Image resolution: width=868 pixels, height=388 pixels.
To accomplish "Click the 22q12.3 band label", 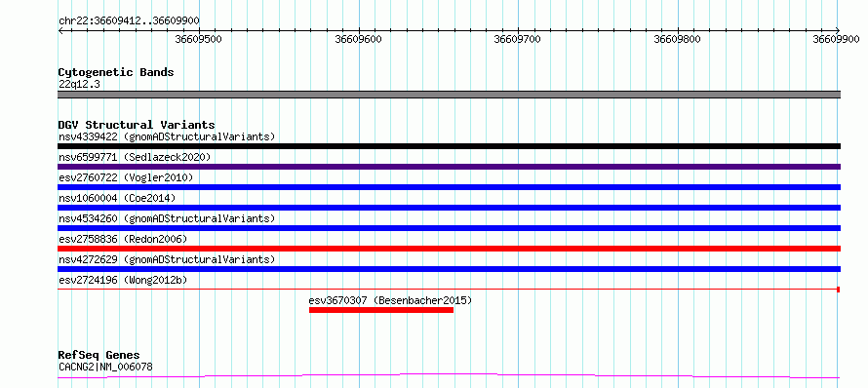I will click(x=79, y=85).
